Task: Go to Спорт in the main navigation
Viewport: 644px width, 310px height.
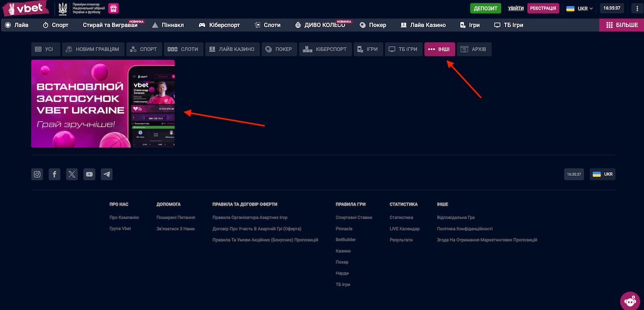Action: coord(55,25)
